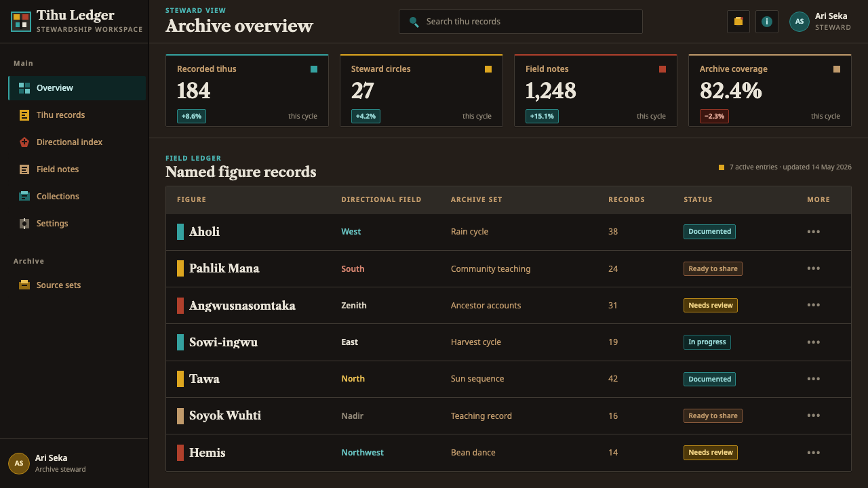
Task: Click the Recorded tihus teal swatch
Action: tap(314, 69)
